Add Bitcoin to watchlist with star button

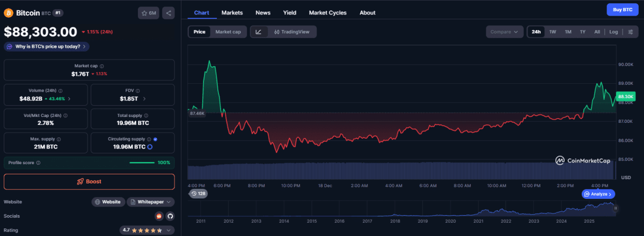(x=149, y=12)
